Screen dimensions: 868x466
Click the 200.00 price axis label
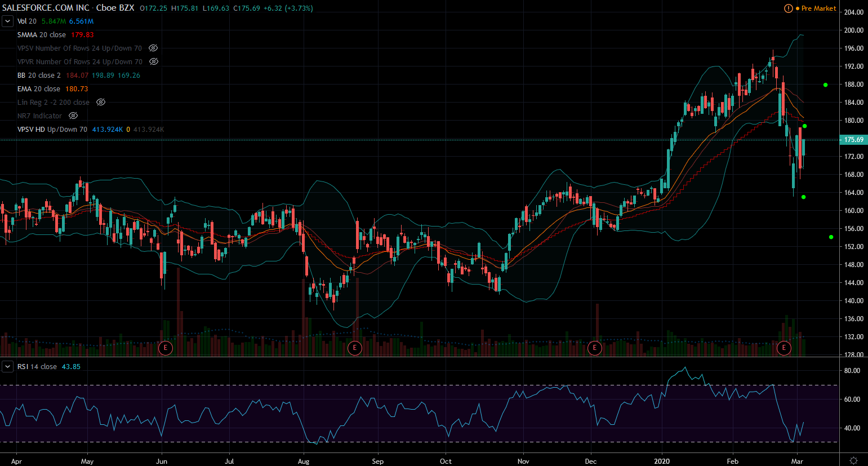(854, 30)
